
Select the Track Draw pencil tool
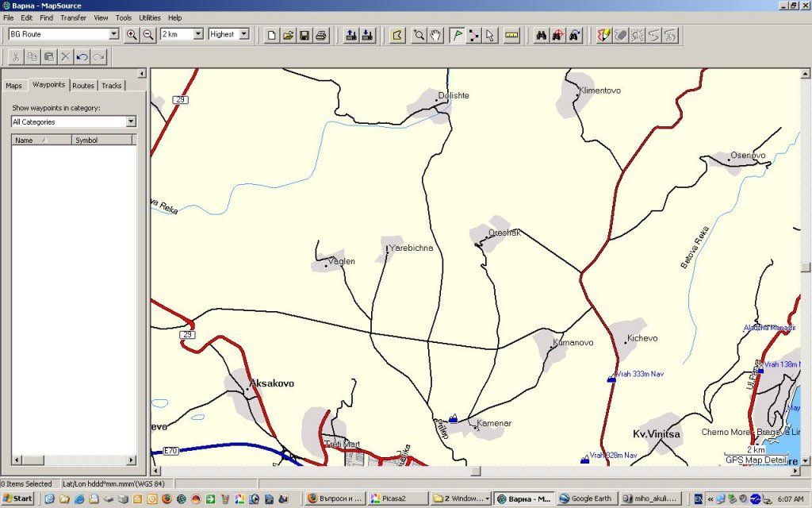click(x=603, y=35)
